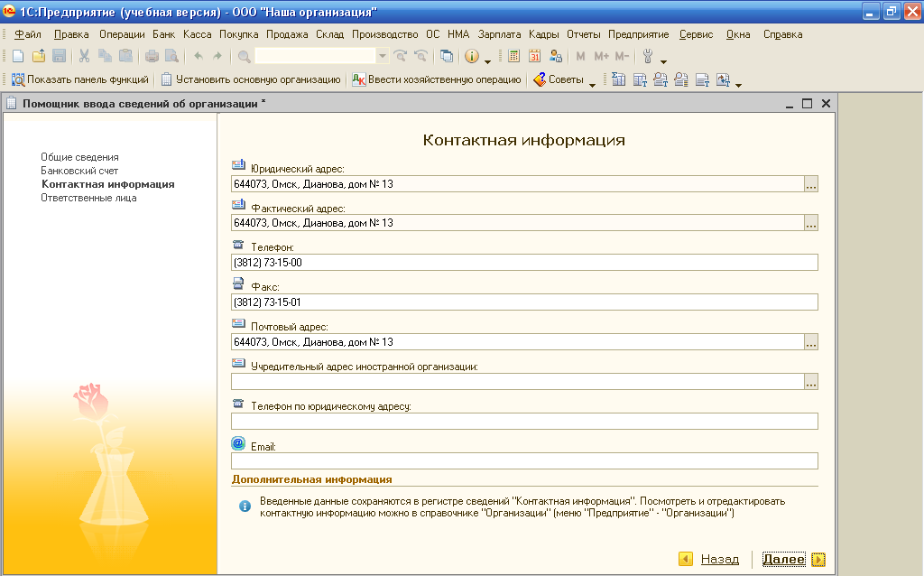This screenshot has width=924, height=576.
Task: Open the calendar icon
Action: coord(534,56)
